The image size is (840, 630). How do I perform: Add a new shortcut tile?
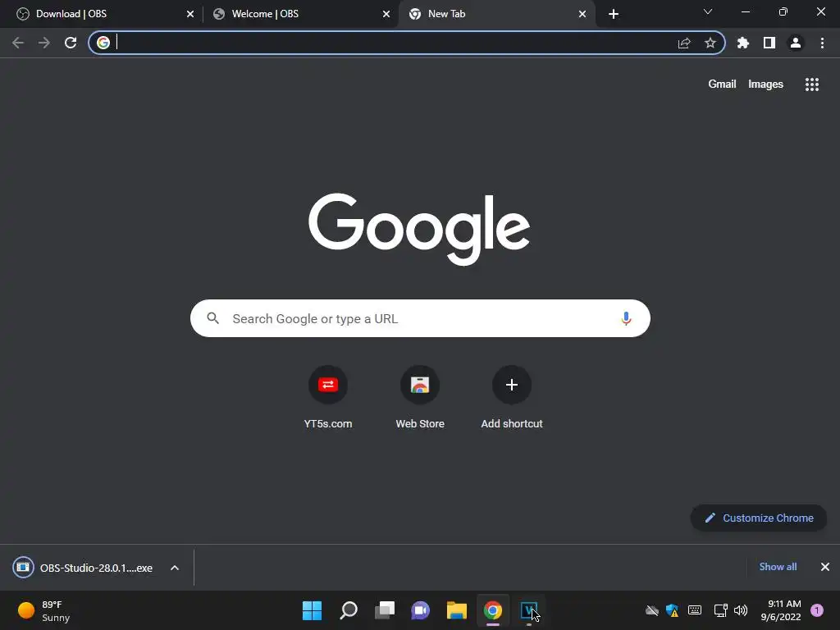tap(512, 398)
